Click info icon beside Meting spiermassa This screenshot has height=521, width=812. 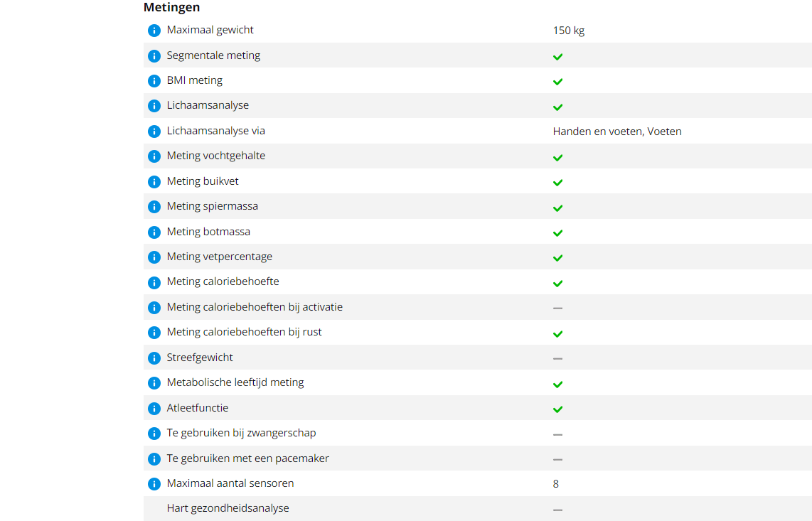pos(154,207)
